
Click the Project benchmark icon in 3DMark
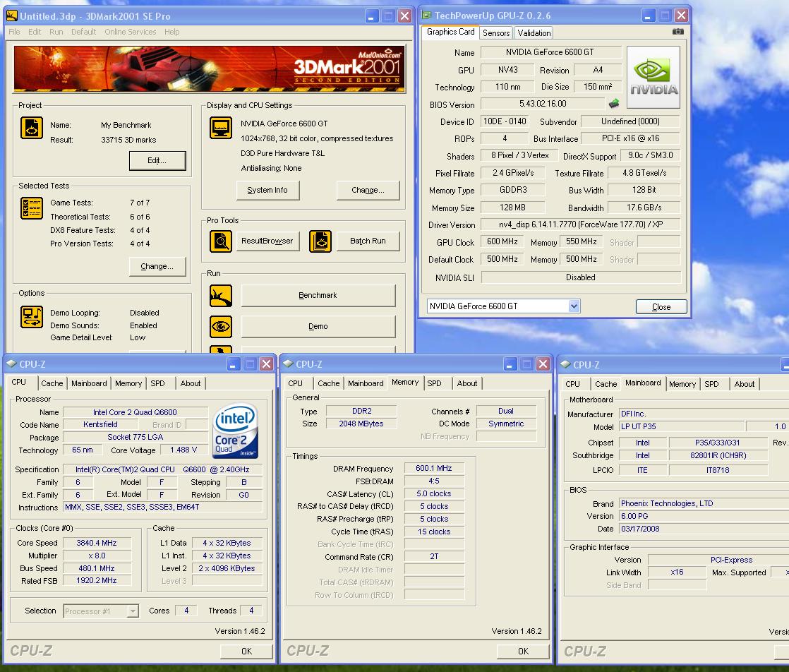tap(31, 128)
